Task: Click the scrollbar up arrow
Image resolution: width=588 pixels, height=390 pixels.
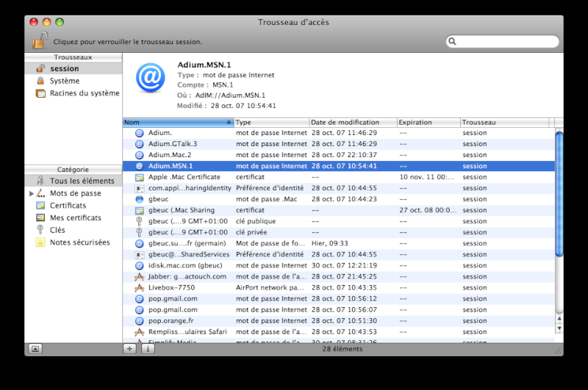Action: point(559,319)
